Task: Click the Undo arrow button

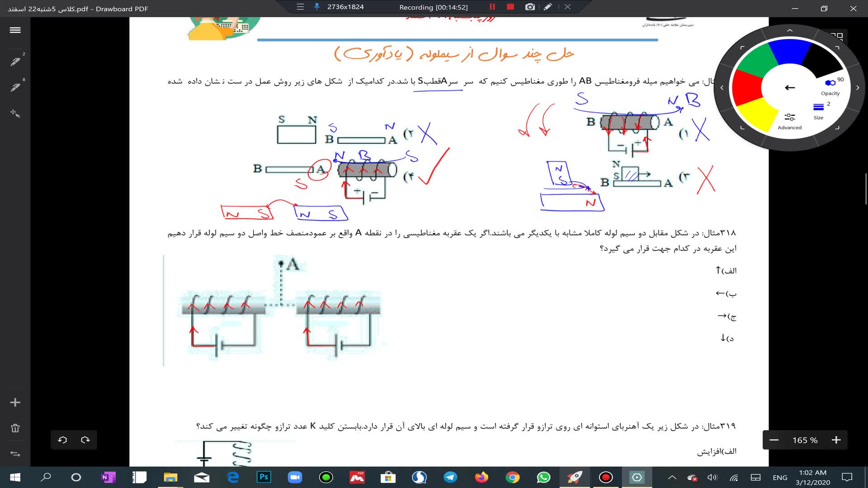Action: [62, 440]
